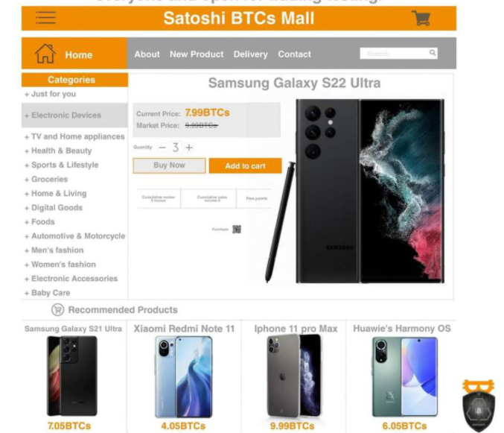Open the shopping cart icon
This screenshot has width=504, height=433.
(x=421, y=18)
